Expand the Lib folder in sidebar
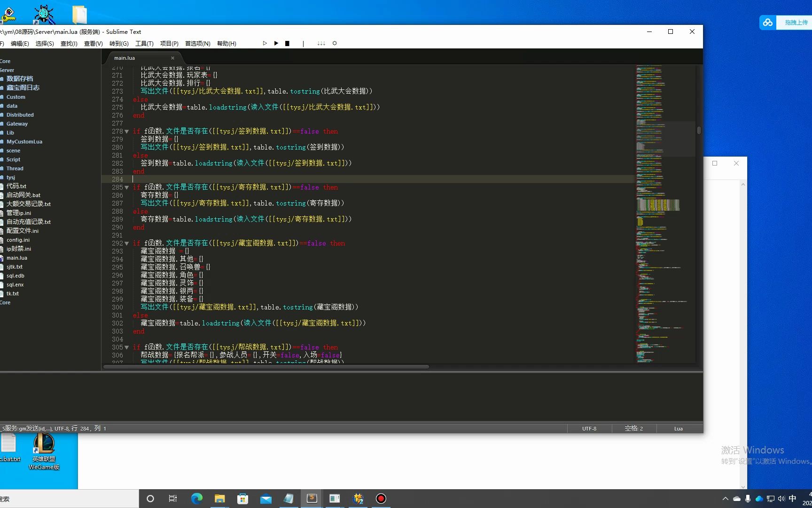812x508 pixels. [10, 133]
